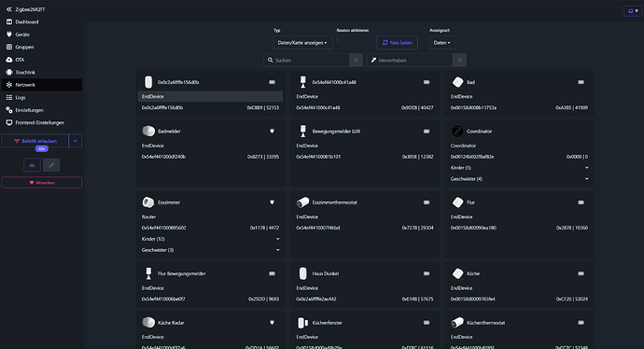Screen dimensions: 644x349
Task: Click battery icon on Bewegungsmelder LUX card
Action: click(x=427, y=131)
